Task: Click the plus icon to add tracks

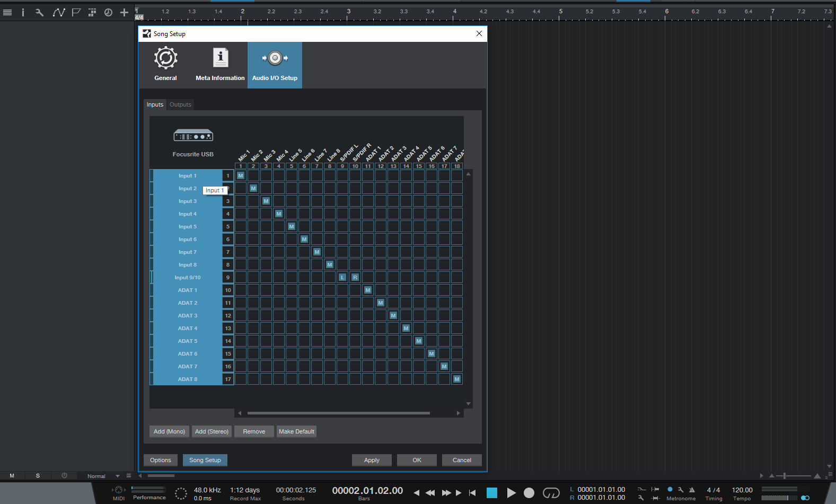Action: coord(124,12)
